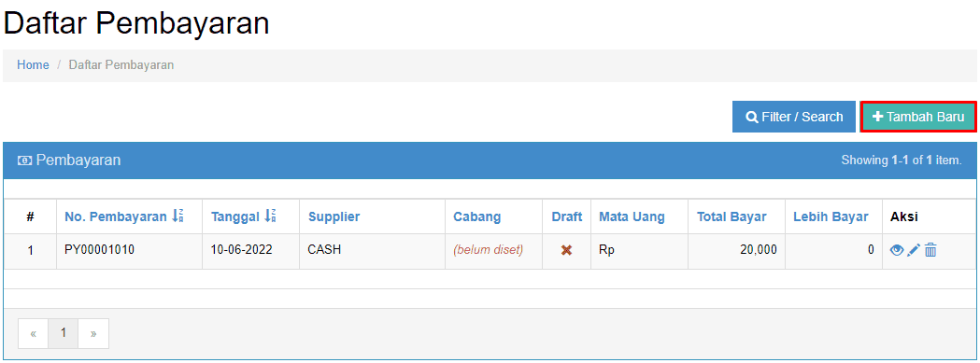Screen dimensions: 980x363
Task: Click the Pembayaran panel money icon
Action: 24,161
